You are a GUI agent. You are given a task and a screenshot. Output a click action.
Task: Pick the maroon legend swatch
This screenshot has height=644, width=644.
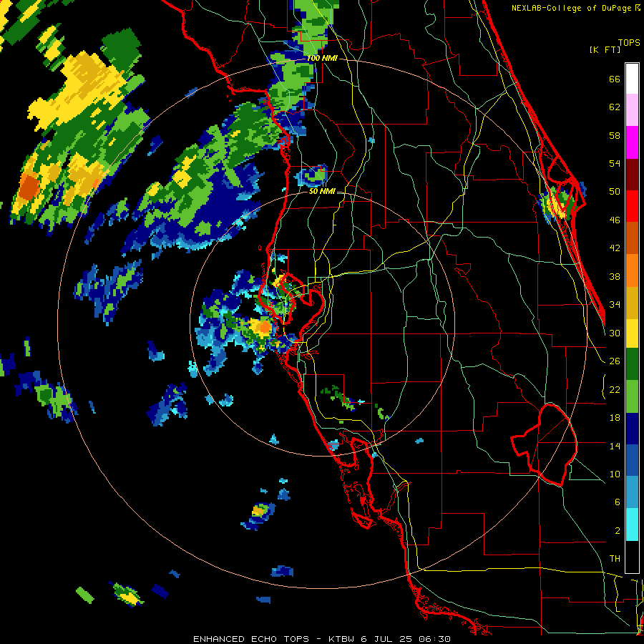(632, 174)
